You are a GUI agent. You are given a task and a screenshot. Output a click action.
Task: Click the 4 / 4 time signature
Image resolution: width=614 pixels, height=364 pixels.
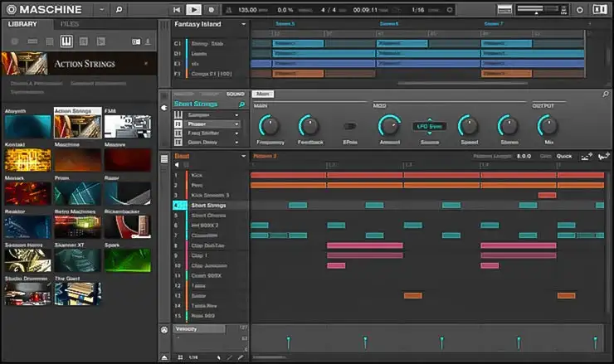point(329,10)
